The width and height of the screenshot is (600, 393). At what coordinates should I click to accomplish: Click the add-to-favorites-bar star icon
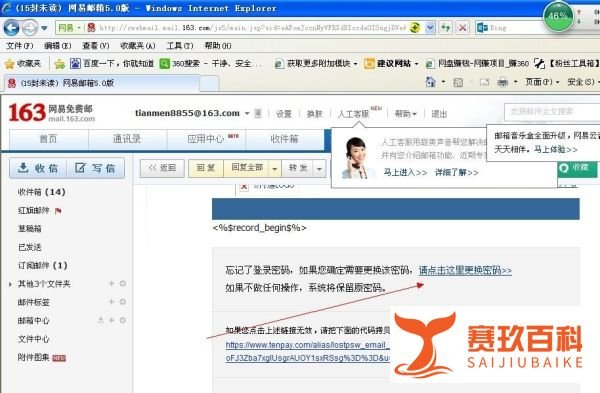pyautogui.click(x=60, y=64)
